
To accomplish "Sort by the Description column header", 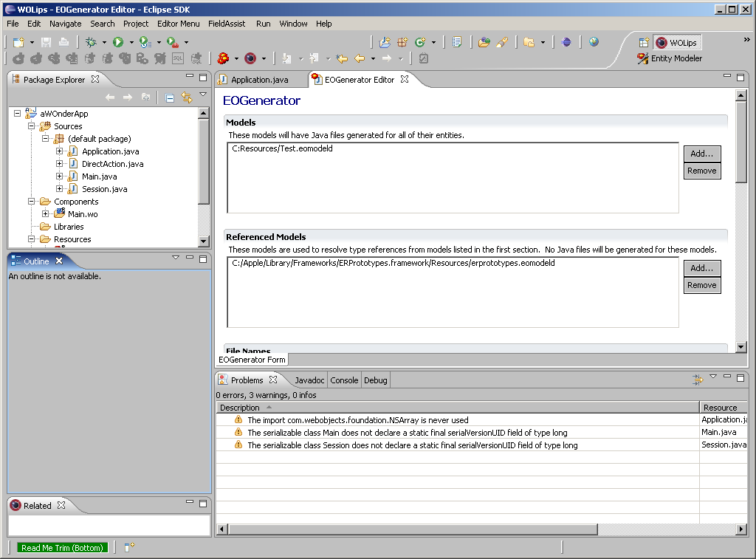I will click(x=457, y=408).
